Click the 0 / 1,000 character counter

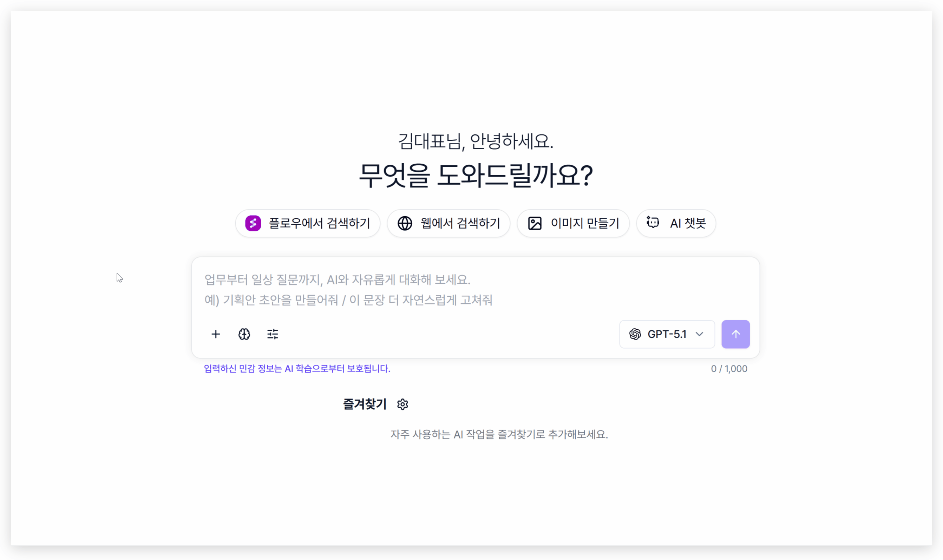(729, 369)
